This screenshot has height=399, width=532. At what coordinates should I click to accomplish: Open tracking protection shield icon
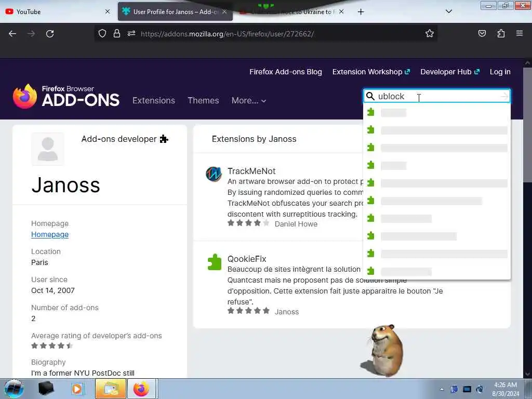point(102,33)
